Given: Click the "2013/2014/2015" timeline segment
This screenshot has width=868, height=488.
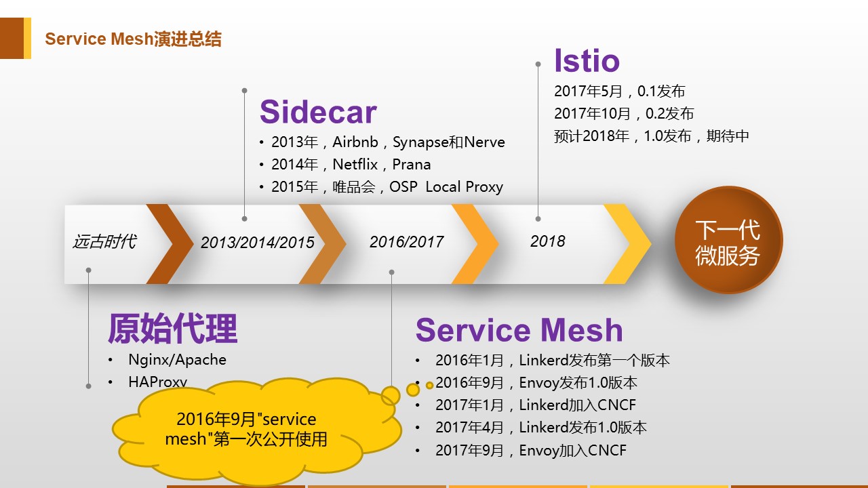Looking at the screenshot, I should tap(258, 243).
